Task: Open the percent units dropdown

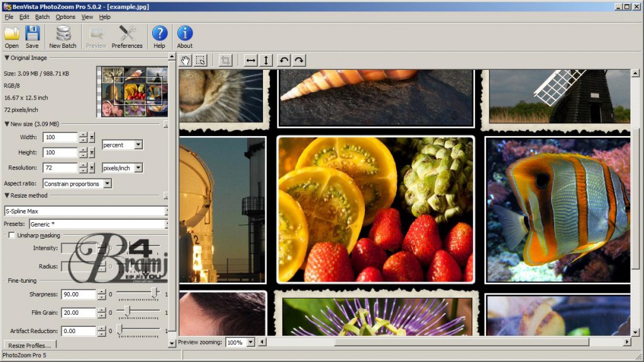Action: pyautogui.click(x=138, y=145)
